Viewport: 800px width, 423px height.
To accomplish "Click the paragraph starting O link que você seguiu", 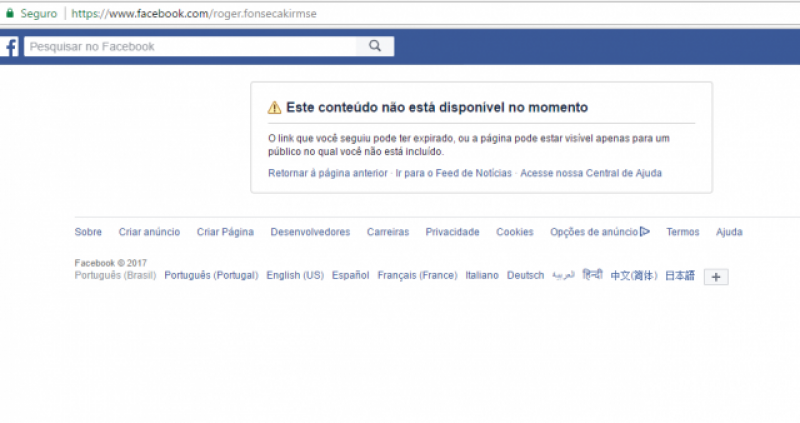I will [468, 145].
